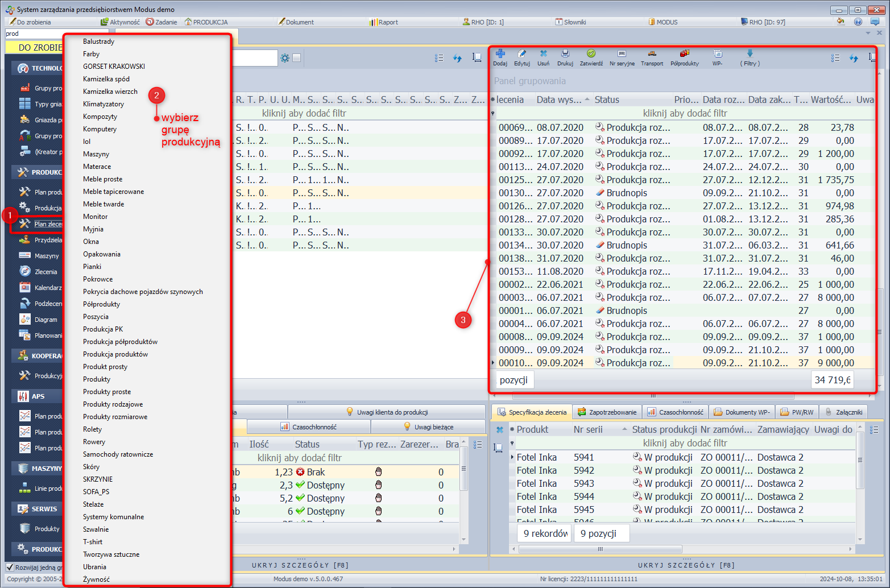890x588 pixels.
Task: Tick the small checkbox beside gear icon
Action: [296, 58]
